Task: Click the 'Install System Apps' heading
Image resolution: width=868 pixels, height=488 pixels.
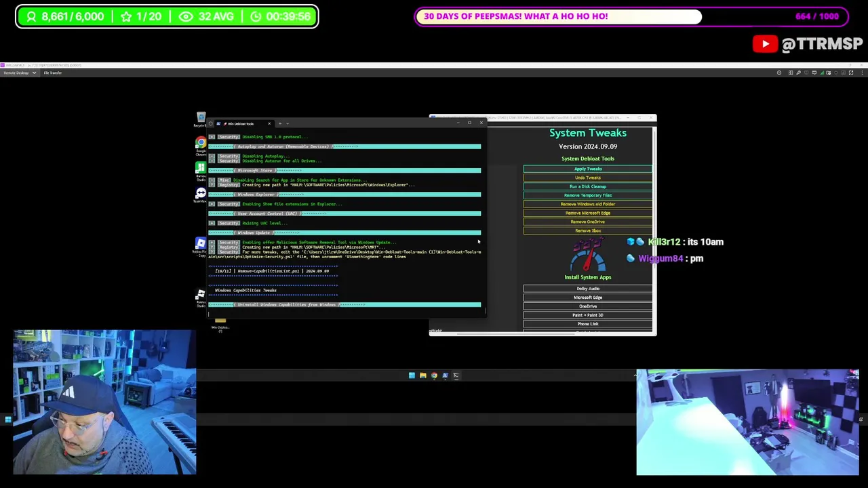Action: [588, 277]
